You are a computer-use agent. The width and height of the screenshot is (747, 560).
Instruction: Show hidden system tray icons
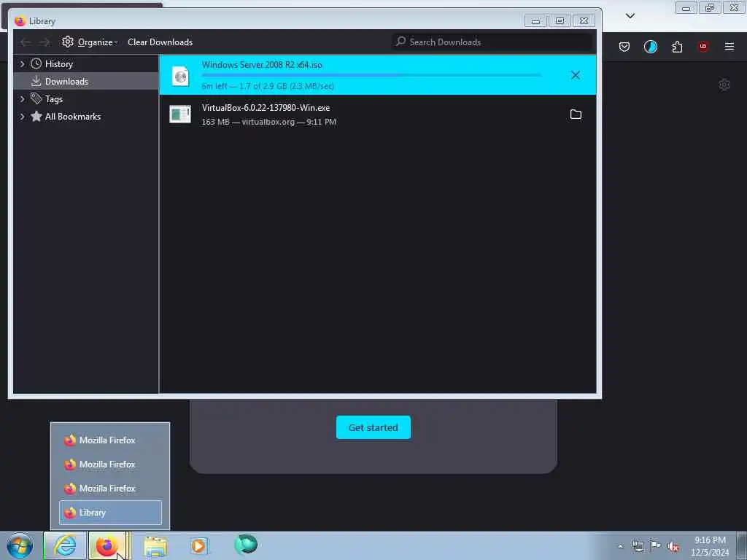pyautogui.click(x=620, y=547)
